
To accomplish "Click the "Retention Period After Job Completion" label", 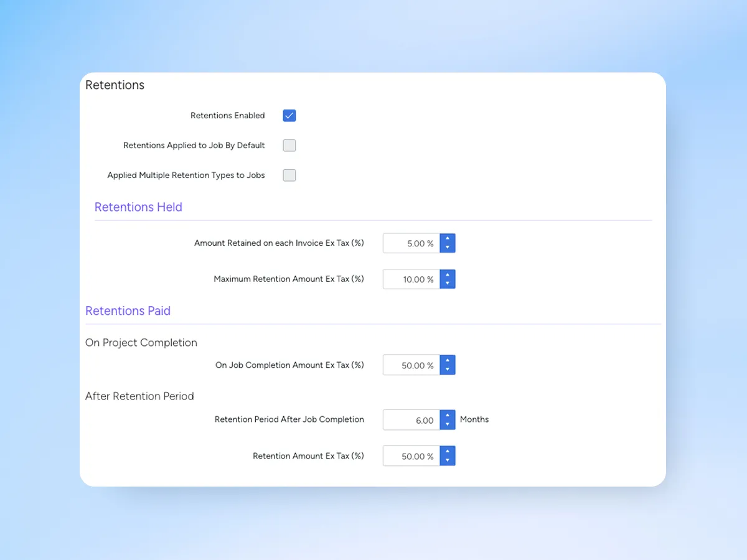I will pyautogui.click(x=289, y=419).
